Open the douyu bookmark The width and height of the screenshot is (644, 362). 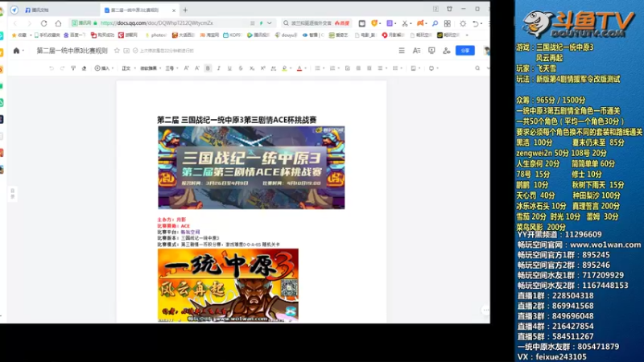coord(286,35)
